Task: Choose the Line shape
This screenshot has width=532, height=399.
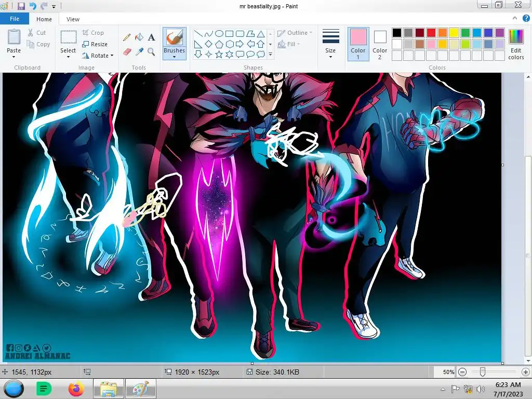Action: click(x=198, y=34)
